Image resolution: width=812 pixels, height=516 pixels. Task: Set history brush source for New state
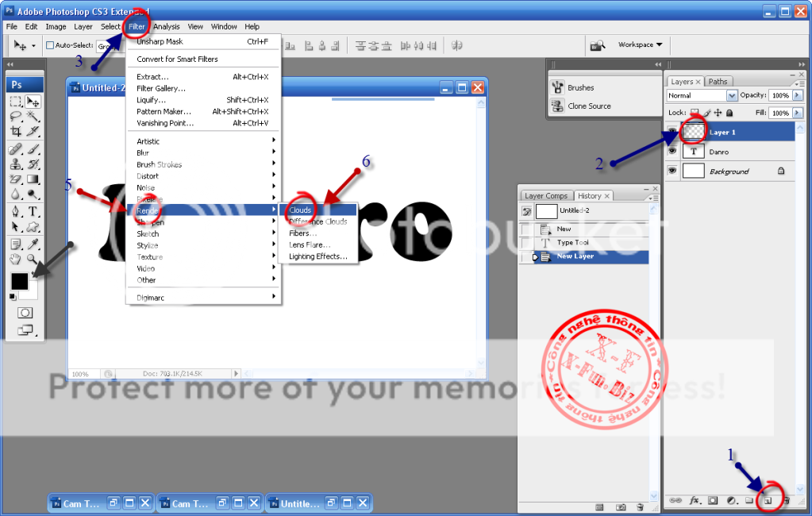click(526, 229)
